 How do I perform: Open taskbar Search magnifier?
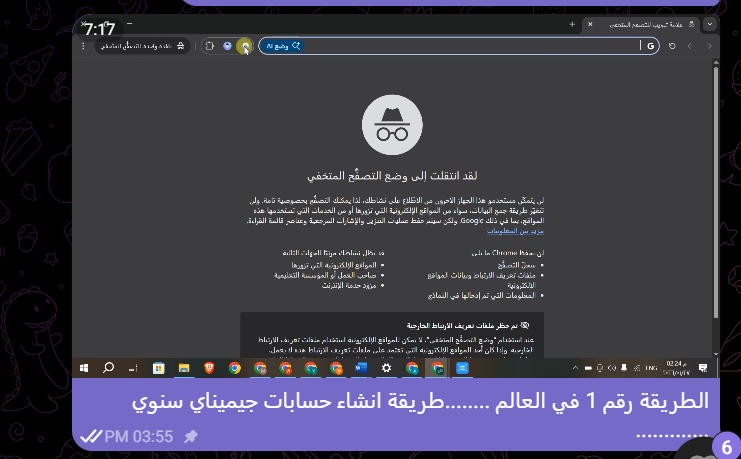click(x=108, y=368)
